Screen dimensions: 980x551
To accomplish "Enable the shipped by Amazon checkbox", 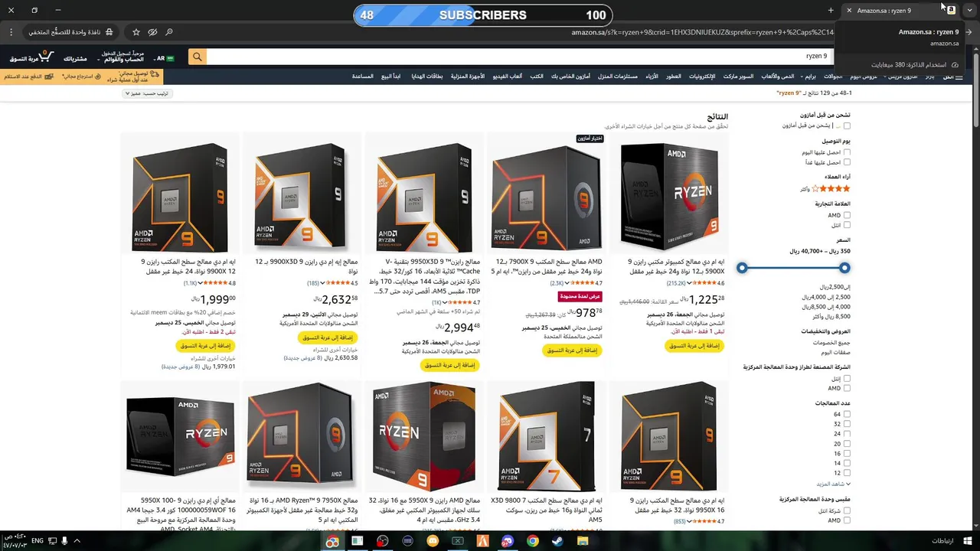I will [847, 126].
